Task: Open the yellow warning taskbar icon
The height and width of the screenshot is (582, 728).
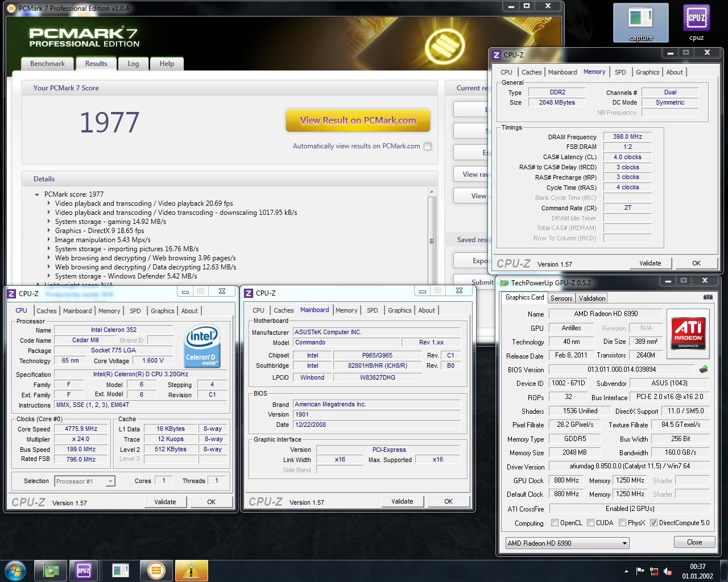Action: (191, 571)
